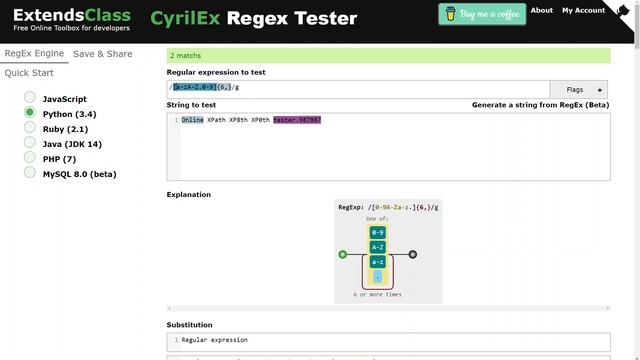640x360 pixels.
Task: Switch to the RegEx Engine tab
Action: [x=34, y=53]
